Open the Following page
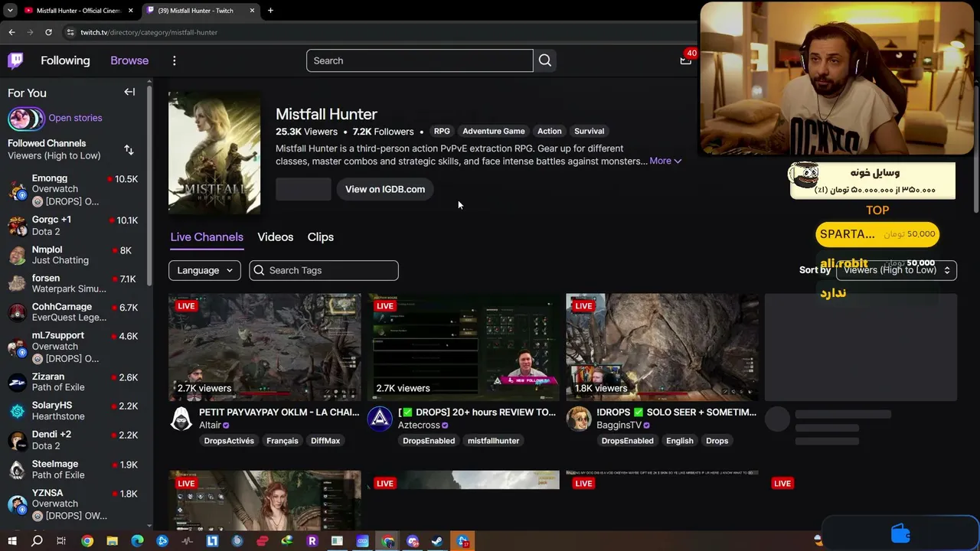The height and width of the screenshot is (551, 980). [65, 60]
